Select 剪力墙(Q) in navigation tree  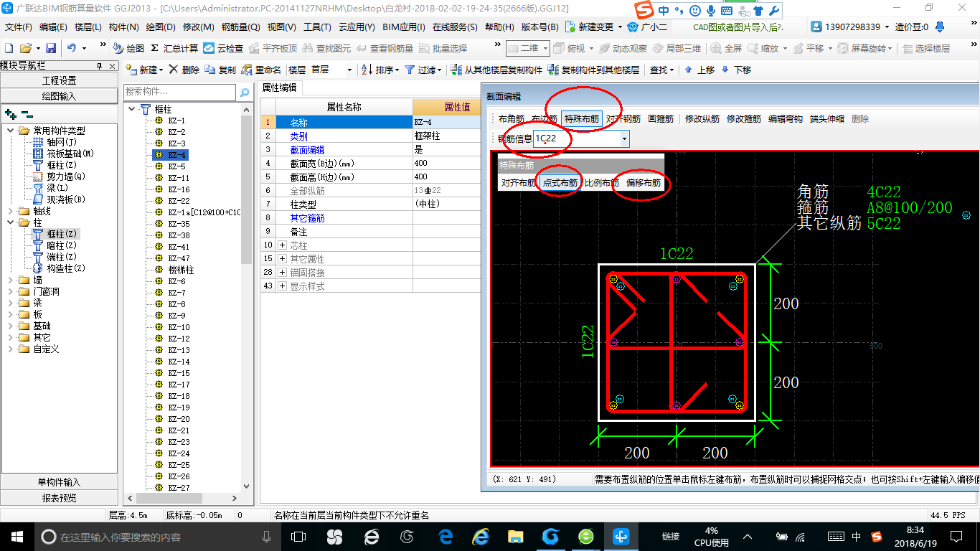[65, 176]
